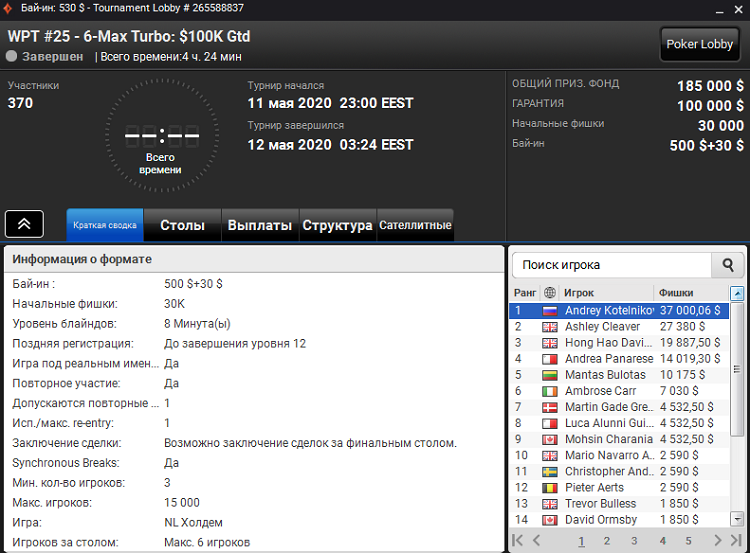Go to previous page of player list
Viewport: 750px width, 553px height.
(x=536, y=541)
